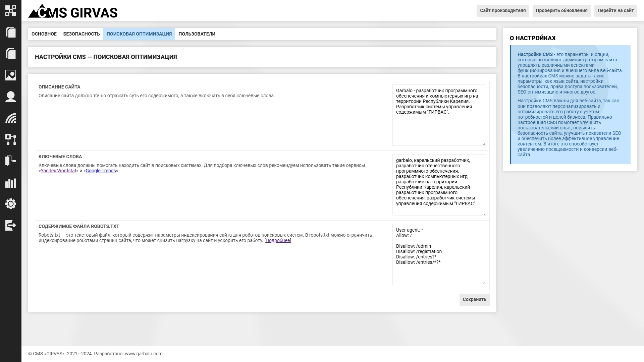Open the paint roller design icon

[11, 161]
